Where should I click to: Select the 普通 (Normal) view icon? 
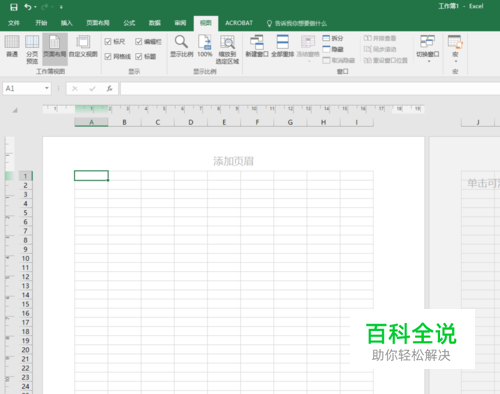12,47
